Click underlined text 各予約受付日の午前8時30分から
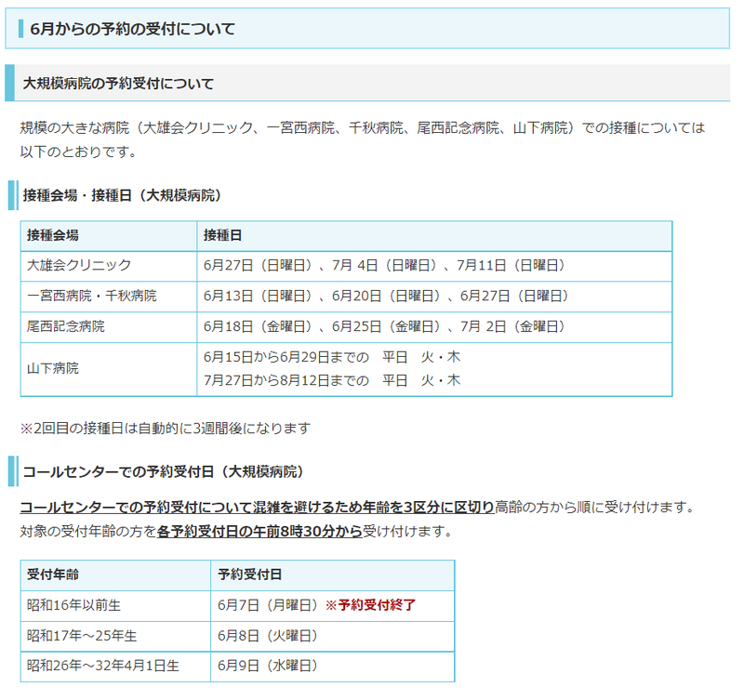The height and width of the screenshot is (700, 744). tap(259, 532)
